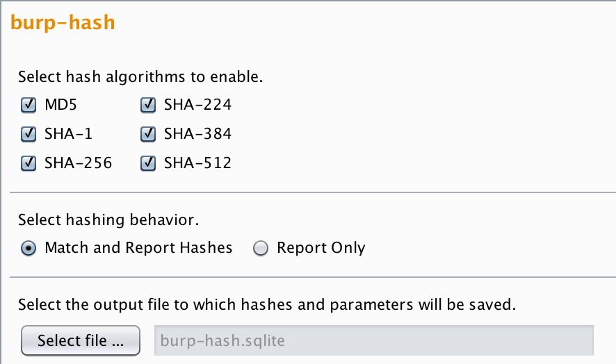This screenshot has width=616, height=364.
Task: Choose the Match and Report Hashes radio button
Action: (x=29, y=248)
